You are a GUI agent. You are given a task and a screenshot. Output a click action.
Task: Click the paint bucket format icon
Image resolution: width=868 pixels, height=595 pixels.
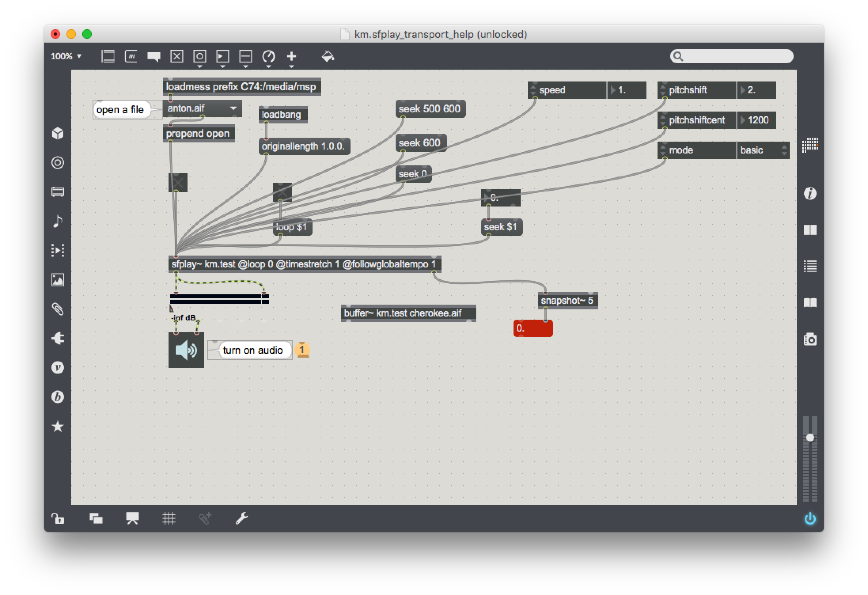pyautogui.click(x=328, y=57)
